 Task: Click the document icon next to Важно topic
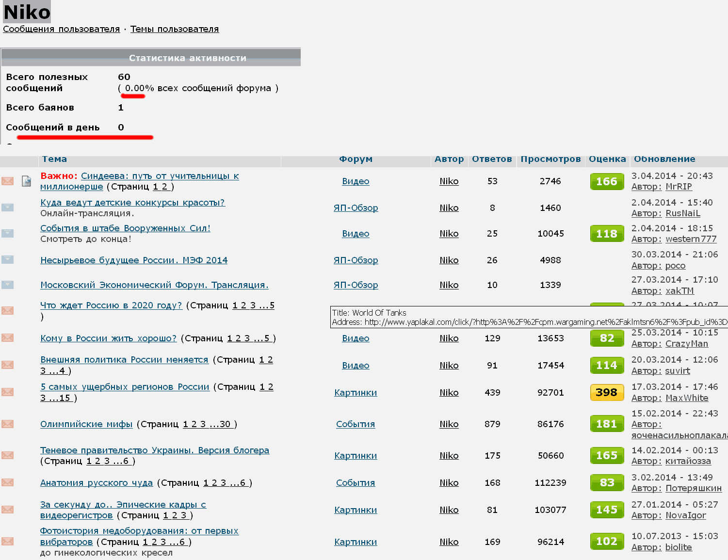(x=26, y=181)
